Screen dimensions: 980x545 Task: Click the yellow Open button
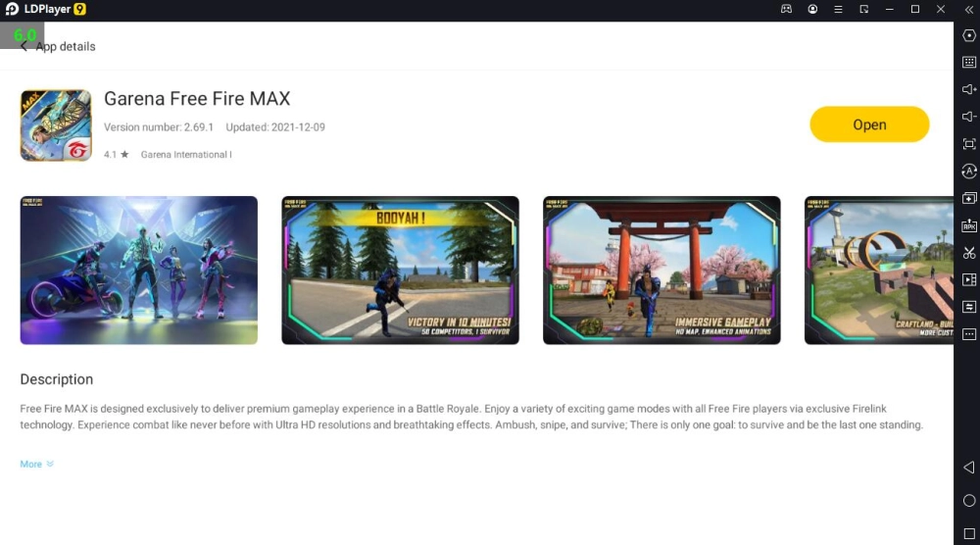point(869,124)
